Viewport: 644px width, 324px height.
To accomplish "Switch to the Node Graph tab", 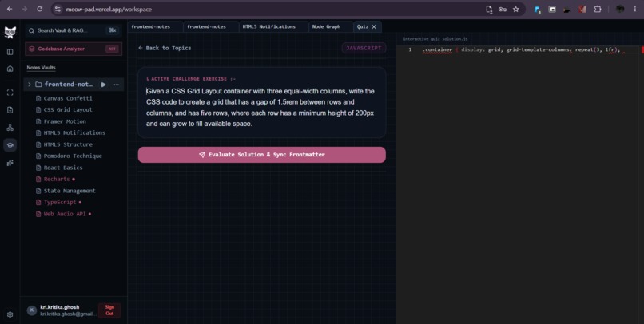I will pyautogui.click(x=331, y=26).
